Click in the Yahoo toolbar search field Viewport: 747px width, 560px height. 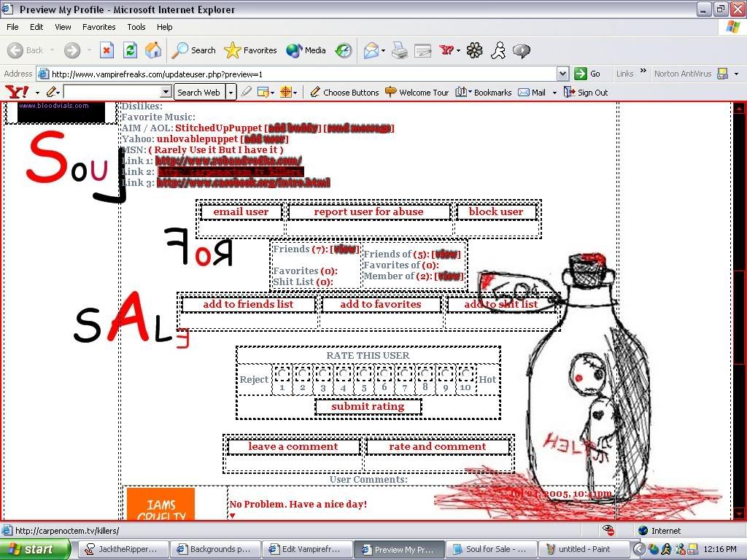point(112,92)
